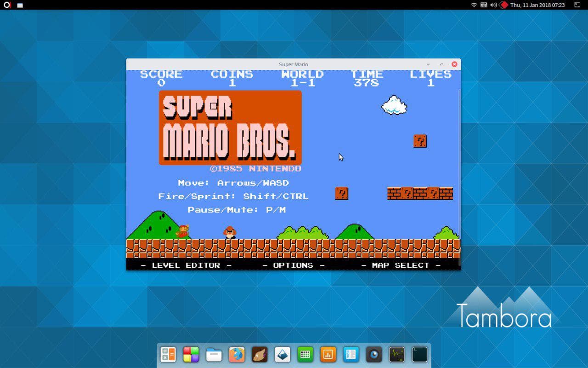The height and width of the screenshot is (368, 588).
Task: Click the WORLD 1-1 indicator
Action: pyautogui.click(x=303, y=78)
